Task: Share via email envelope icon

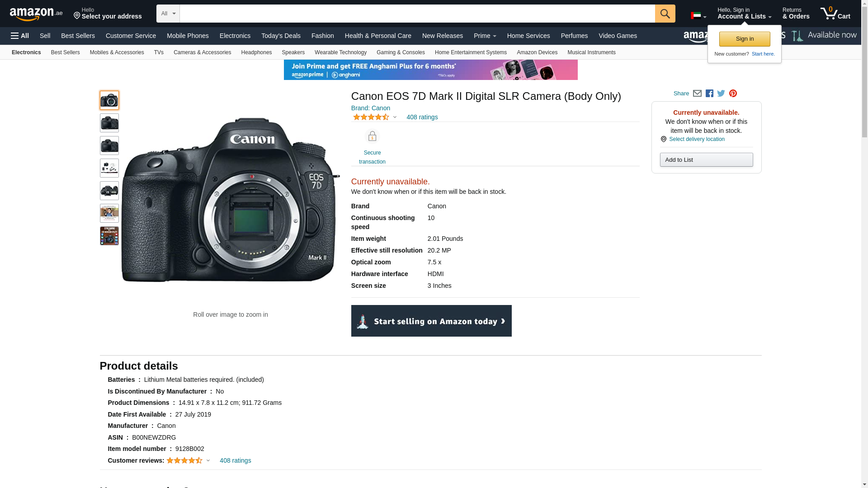Action: point(697,94)
